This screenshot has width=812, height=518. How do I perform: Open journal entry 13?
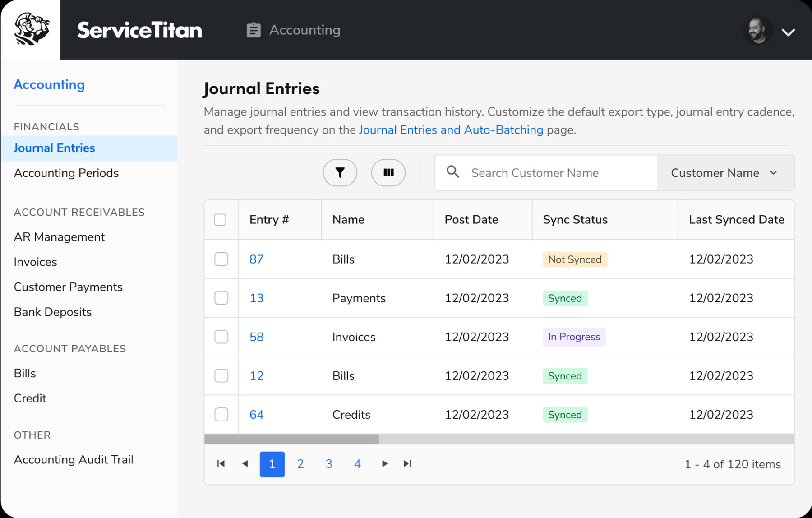(x=256, y=298)
